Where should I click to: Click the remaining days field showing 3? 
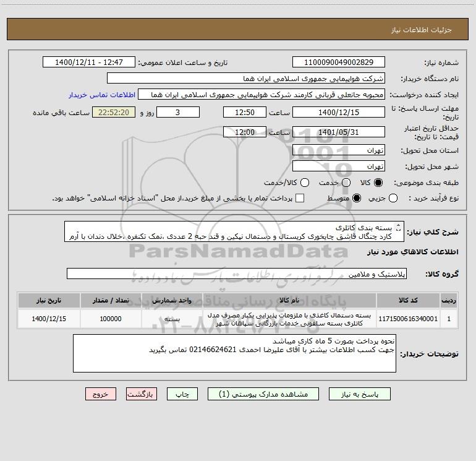click(x=178, y=112)
